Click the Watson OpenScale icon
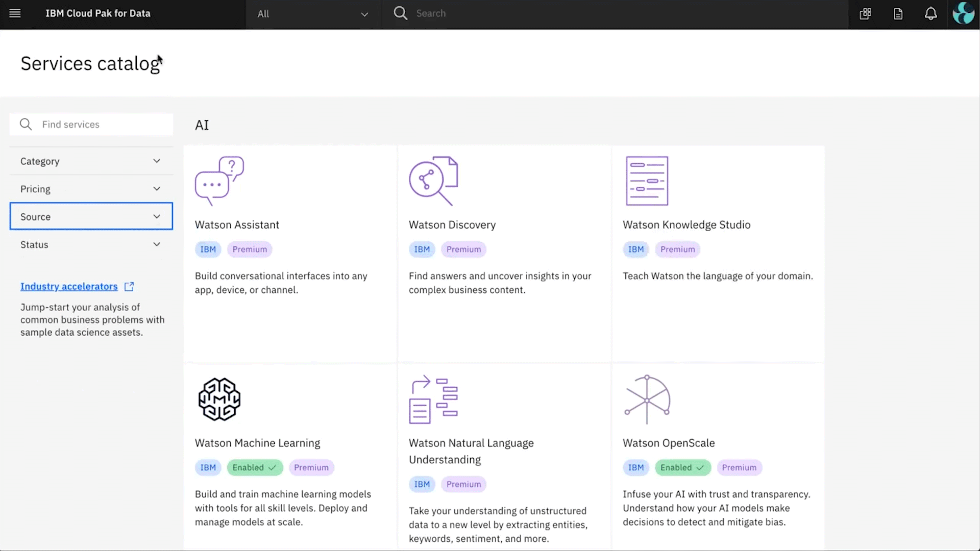 pos(647,399)
